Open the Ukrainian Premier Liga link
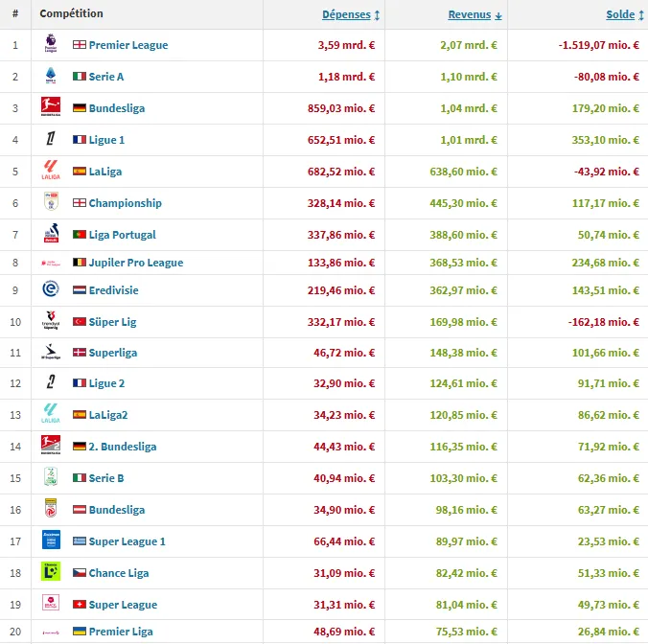 pyautogui.click(x=120, y=632)
